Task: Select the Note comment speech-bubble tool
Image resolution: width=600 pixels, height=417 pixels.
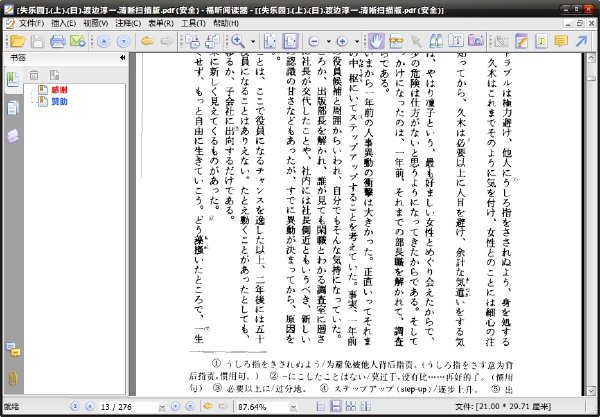Action: click(x=561, y=41)
